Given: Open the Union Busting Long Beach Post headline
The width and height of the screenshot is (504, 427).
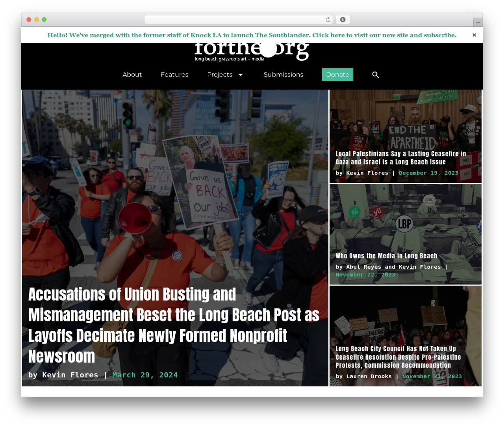Looking at the screenshot, I should [174, 325].
